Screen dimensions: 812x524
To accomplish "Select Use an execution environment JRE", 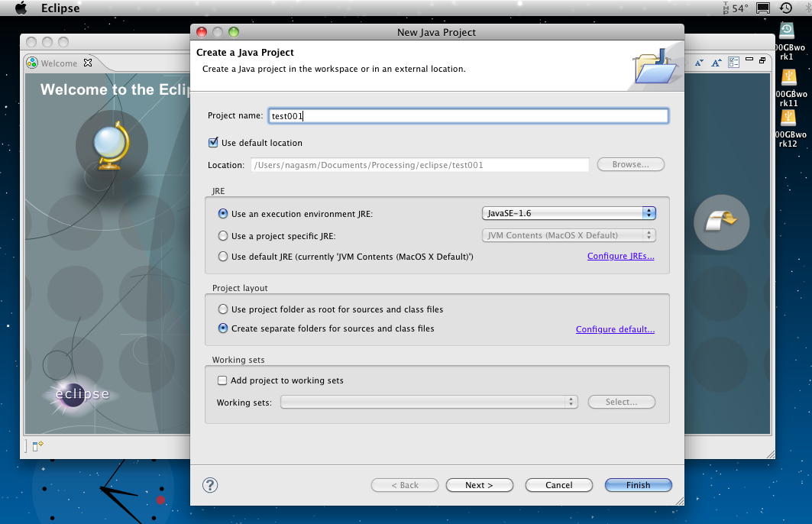I will [x=223, y=213].
